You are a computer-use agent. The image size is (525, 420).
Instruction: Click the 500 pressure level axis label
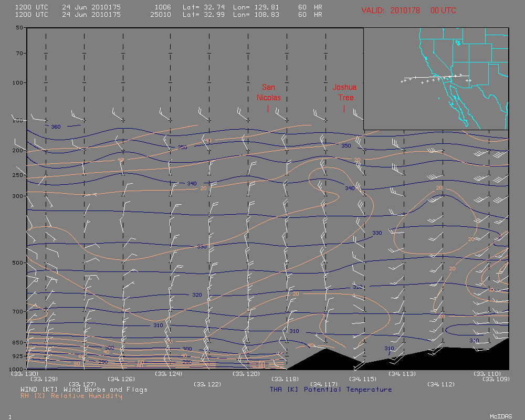[x=17, y=262]
